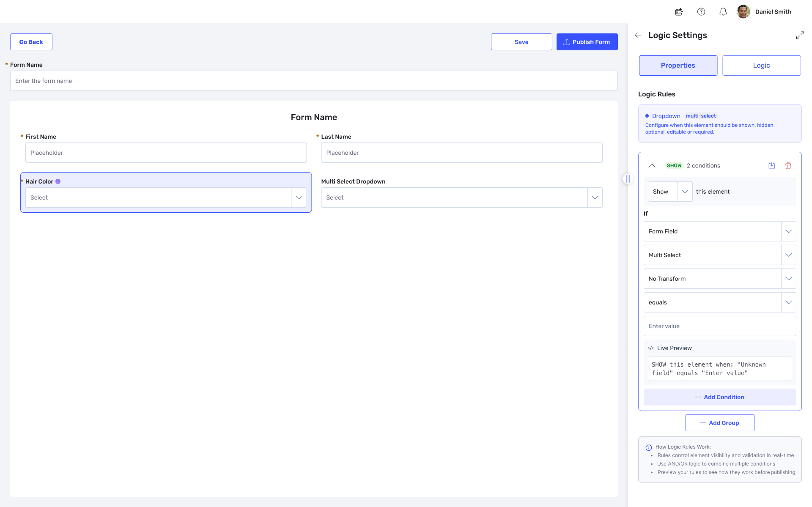812x507 pixels.
Task: Switch to the Properties tab
Action: click(x=678, y=66)
